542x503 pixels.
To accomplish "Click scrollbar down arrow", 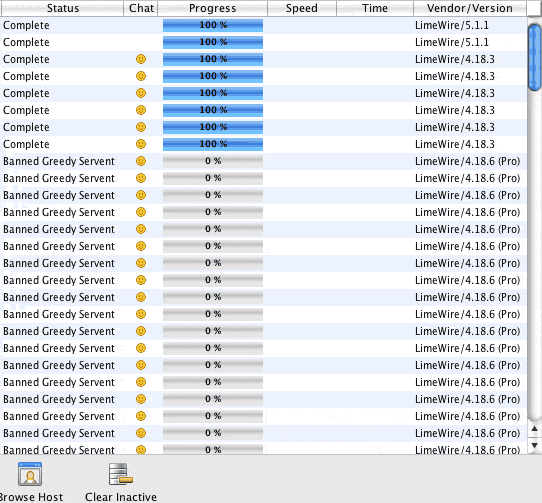I will [x=534, y=446].
